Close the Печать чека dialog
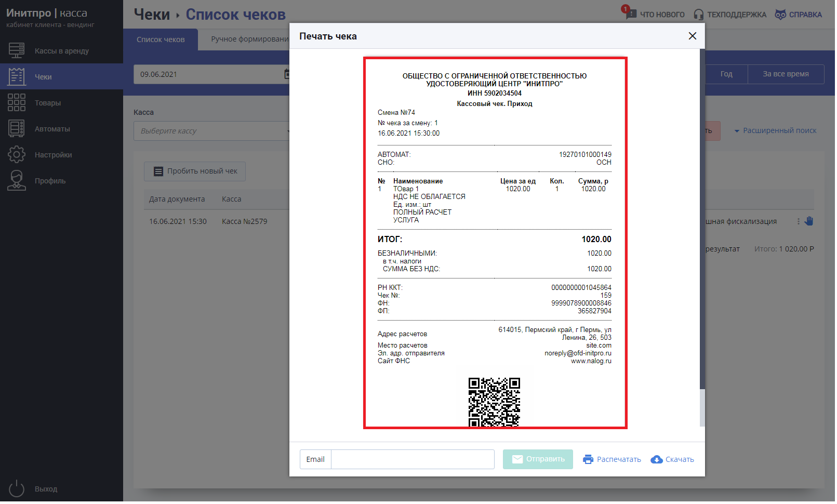 (x=693, y=36)
